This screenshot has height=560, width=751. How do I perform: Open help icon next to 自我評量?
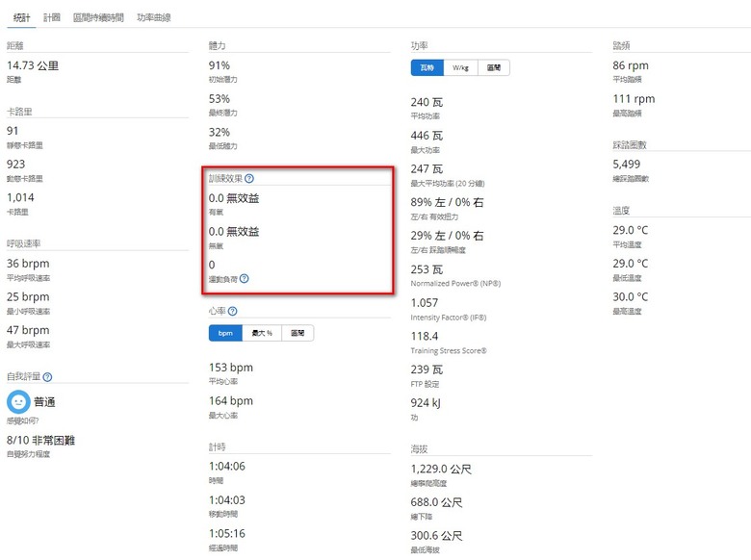click(47, 377)
